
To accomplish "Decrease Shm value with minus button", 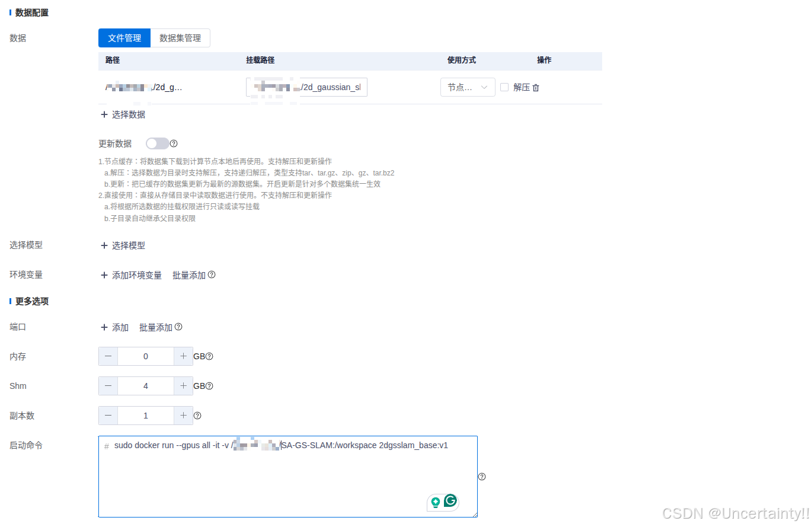I will 108,386.
